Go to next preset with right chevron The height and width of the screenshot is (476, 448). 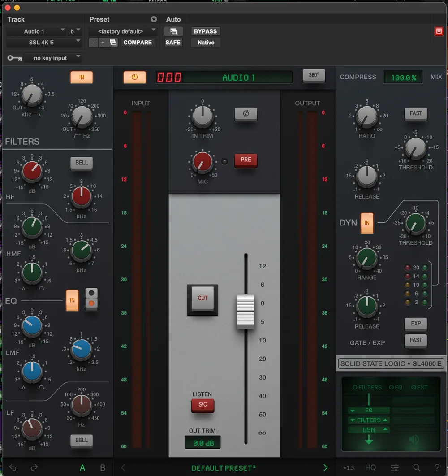point(325,468)
